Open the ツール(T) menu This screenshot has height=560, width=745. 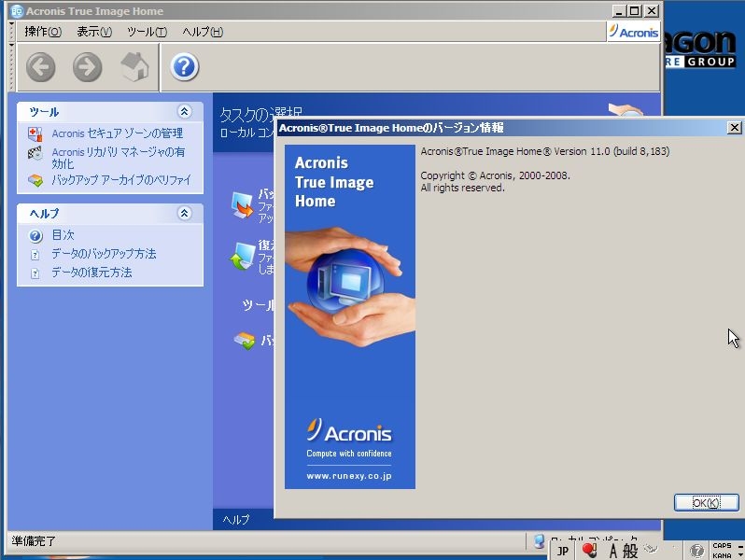pos(148,32)
